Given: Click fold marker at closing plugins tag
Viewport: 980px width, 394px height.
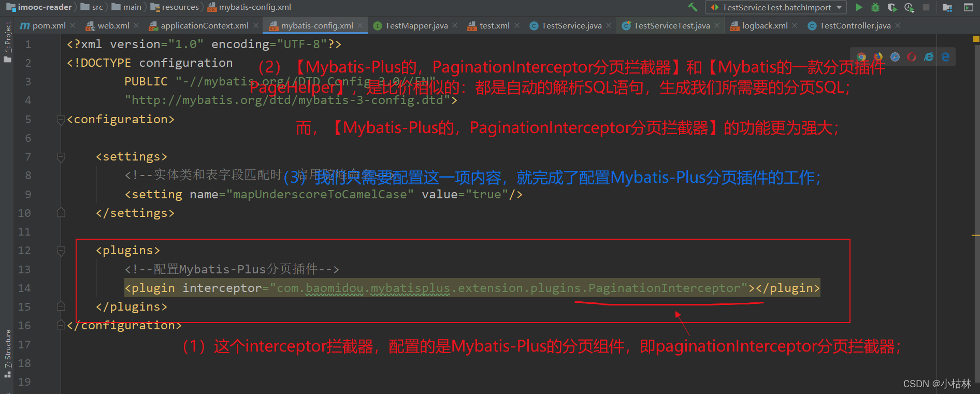Looking at the screenshot, I should (x=61, y=307).
